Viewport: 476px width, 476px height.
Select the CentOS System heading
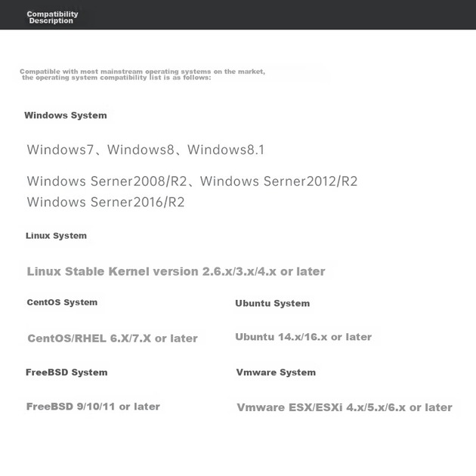tap(62, 302)
